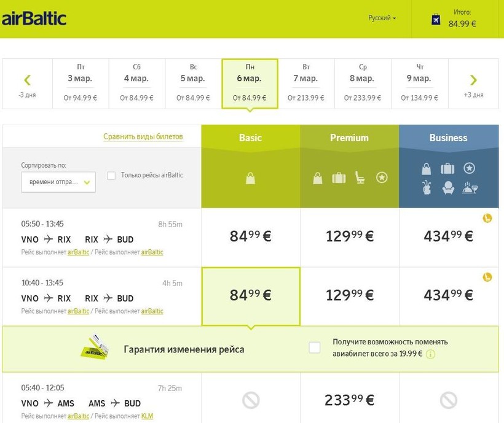
Task: Click the 10:40 - 13:45 flight time
Action: click(42, 283)
